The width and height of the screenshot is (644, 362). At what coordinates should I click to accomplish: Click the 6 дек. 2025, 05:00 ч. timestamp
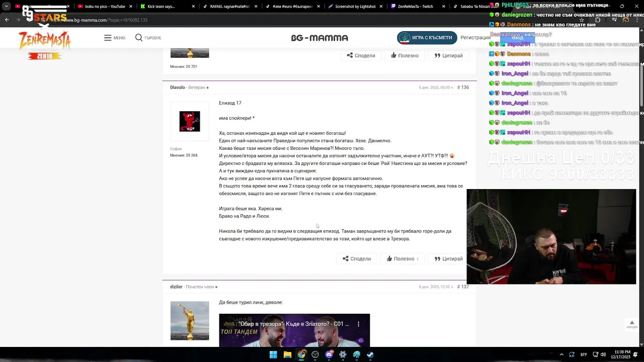436,87
